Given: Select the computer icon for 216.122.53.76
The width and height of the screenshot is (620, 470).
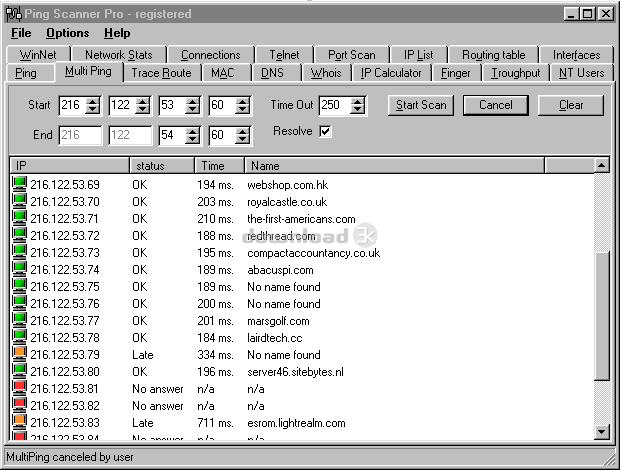Looking at the screenshot, I should click(19, 303).
